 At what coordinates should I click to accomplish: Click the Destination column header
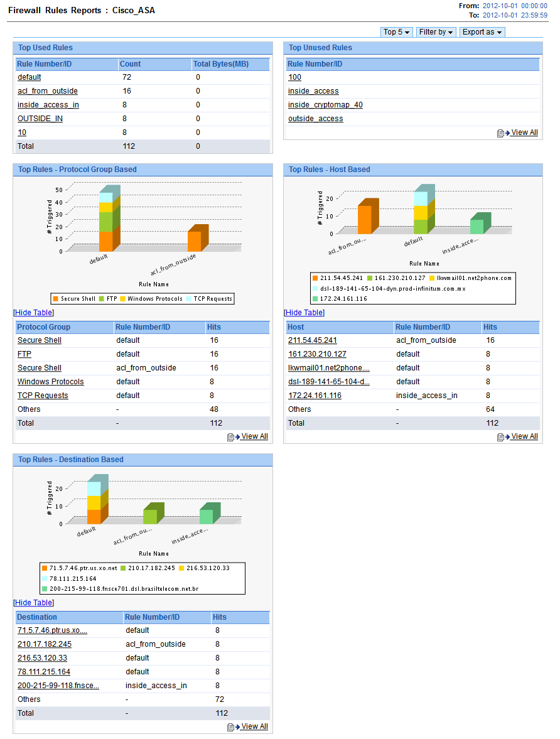coord(69,617)
